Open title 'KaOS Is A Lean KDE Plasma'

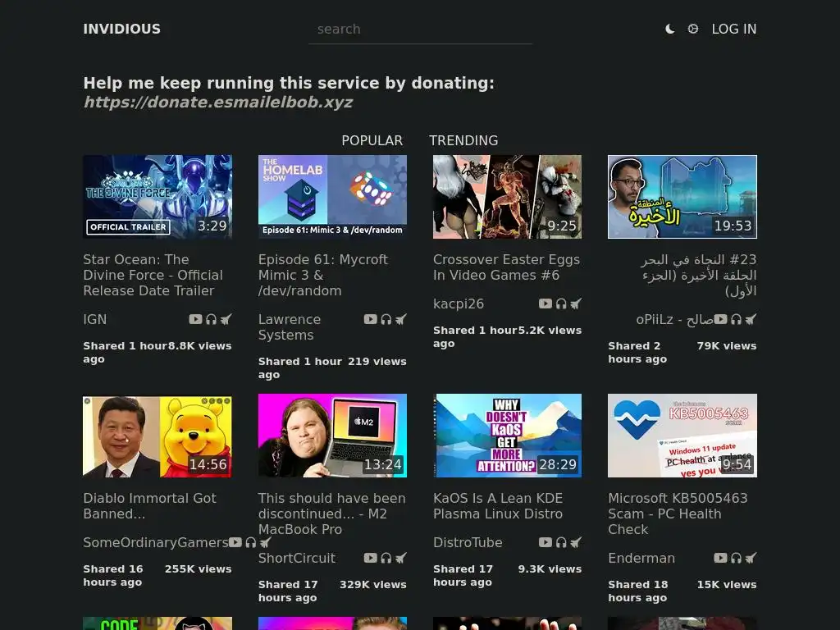coord(498,505)
